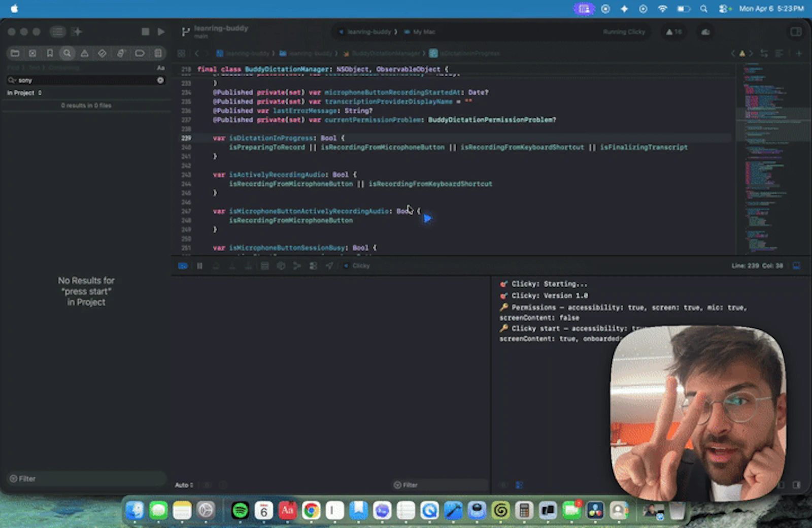Open the leanring-buddy project in jump bar

click(x=243, y=53)
